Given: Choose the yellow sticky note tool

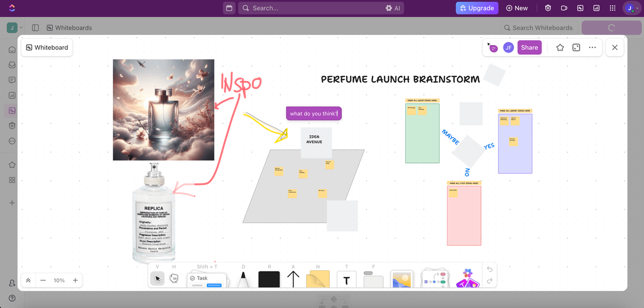Looking at the screenshot, I should (318, 280).
